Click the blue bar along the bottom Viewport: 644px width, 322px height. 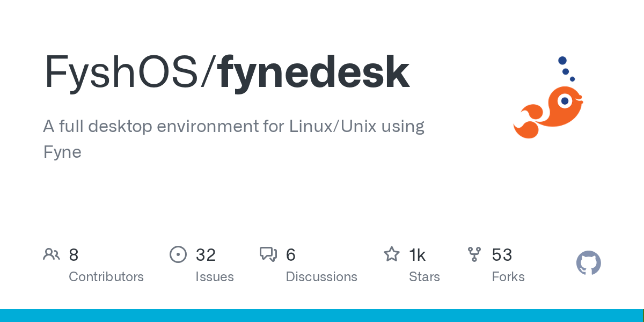tap(322, 316)
